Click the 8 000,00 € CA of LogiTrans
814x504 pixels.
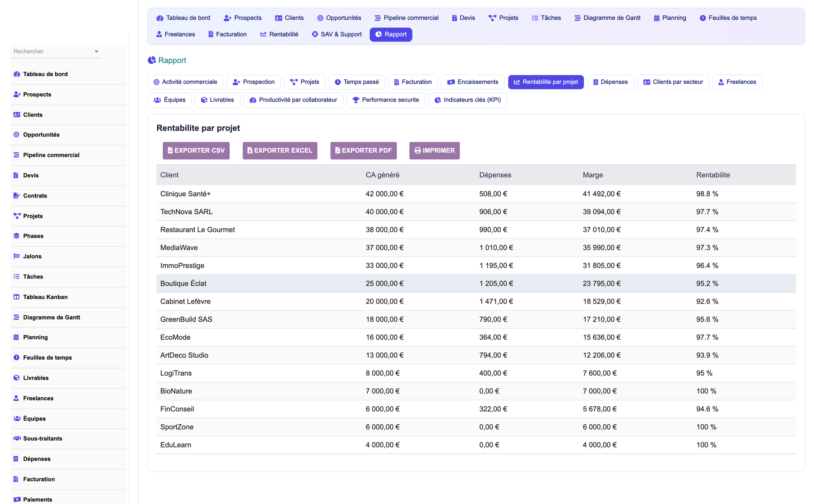[383, 374]
